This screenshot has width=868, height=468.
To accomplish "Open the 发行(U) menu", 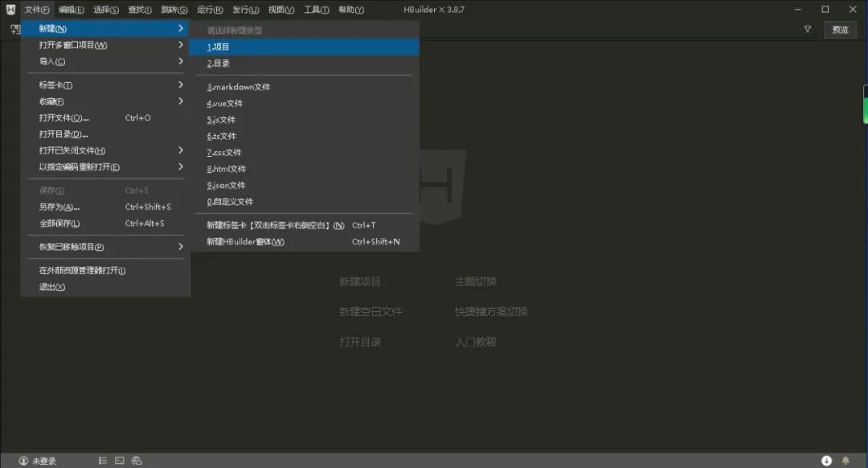I will [x=245, y=10].
